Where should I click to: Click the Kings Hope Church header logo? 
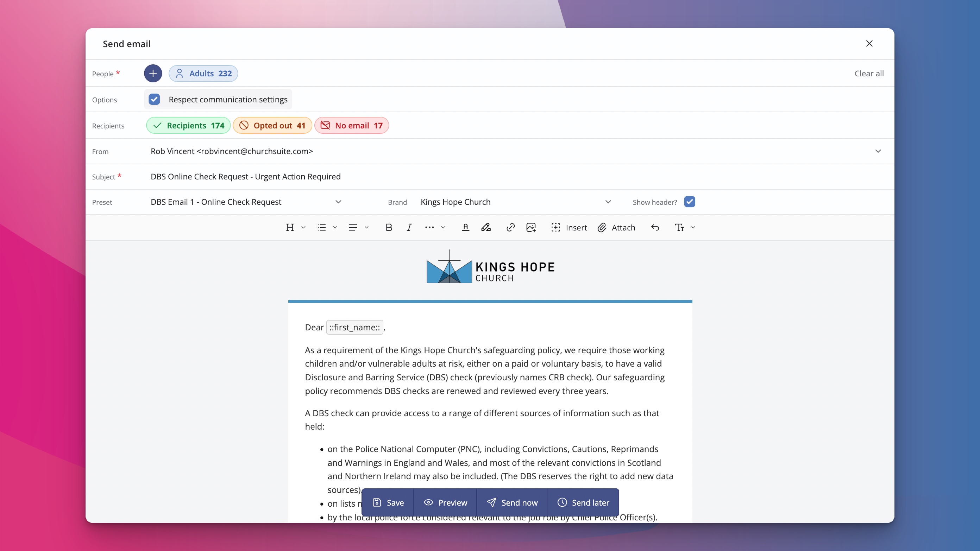click(x=490, y=267)
